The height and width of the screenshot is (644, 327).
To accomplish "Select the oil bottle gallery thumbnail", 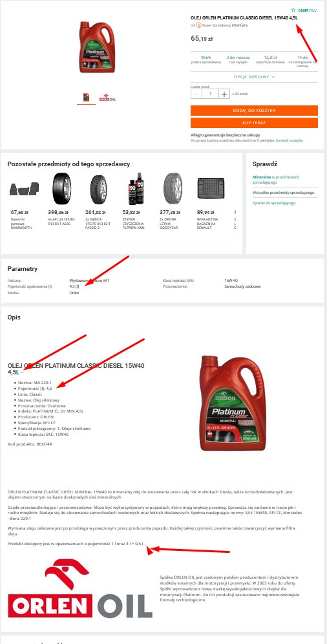I will pyautogui.click(x=86, y=98).
